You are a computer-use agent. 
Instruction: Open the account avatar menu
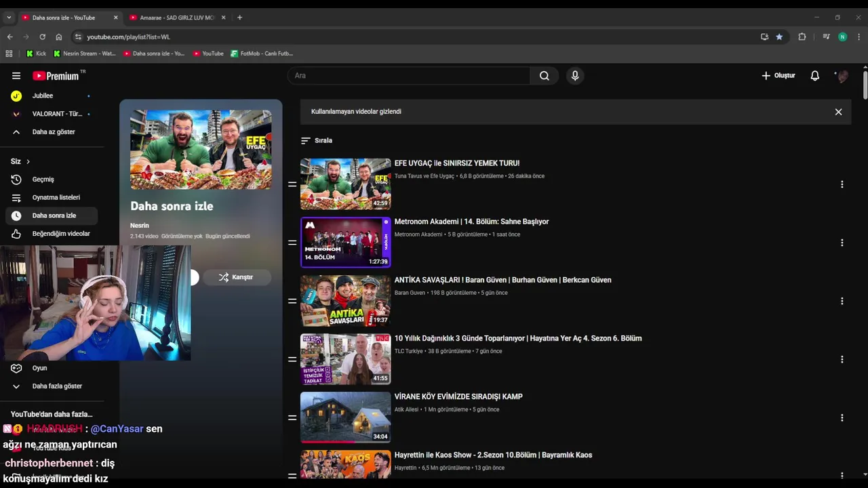click(842, 76)
